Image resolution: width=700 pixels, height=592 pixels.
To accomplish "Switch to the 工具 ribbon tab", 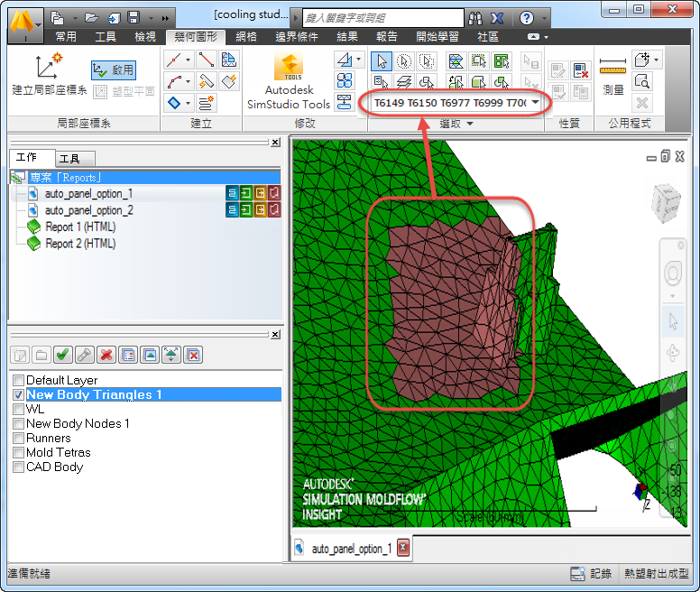I will pyautogui.click(x=106, y=37).
